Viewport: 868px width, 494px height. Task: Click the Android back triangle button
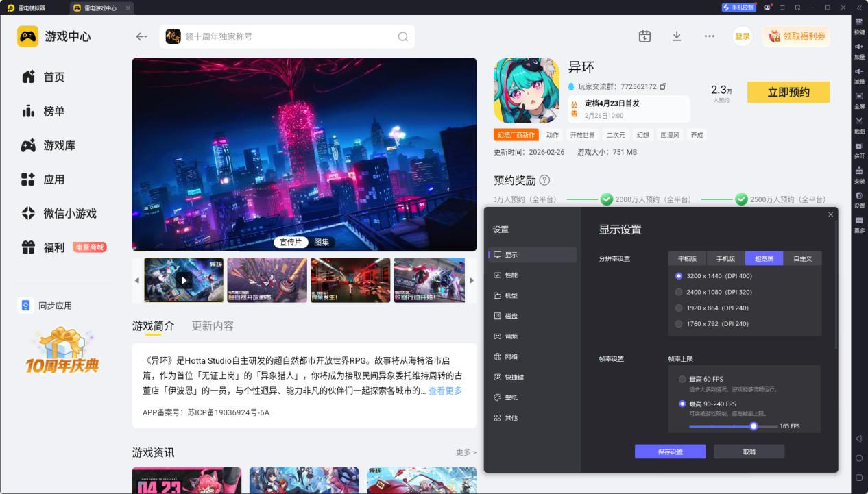[859, 439]
